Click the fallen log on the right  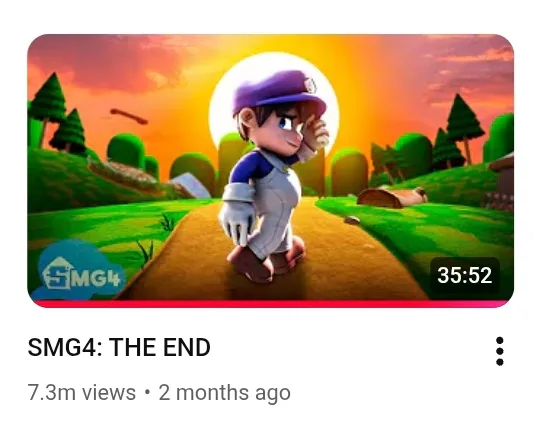[x=392, y=197]
